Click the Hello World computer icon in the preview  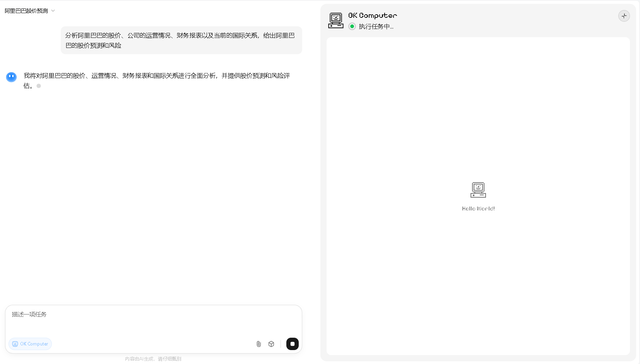point(478,190)
